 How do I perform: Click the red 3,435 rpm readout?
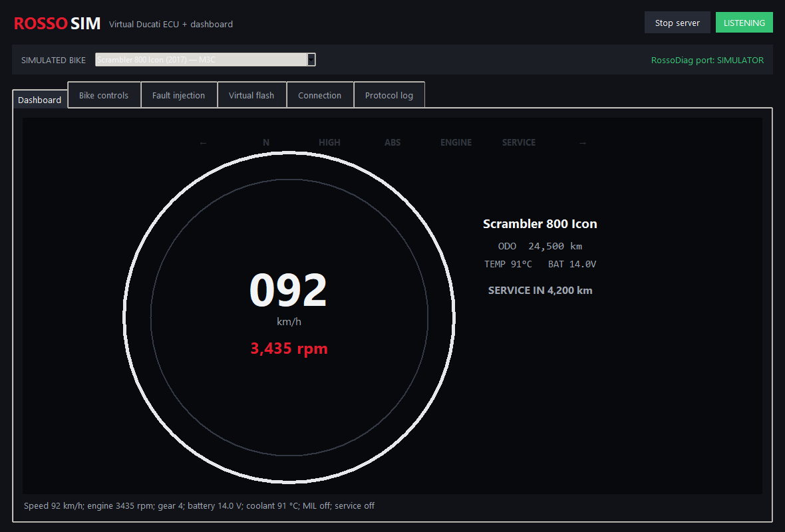[x=289, y=348]
